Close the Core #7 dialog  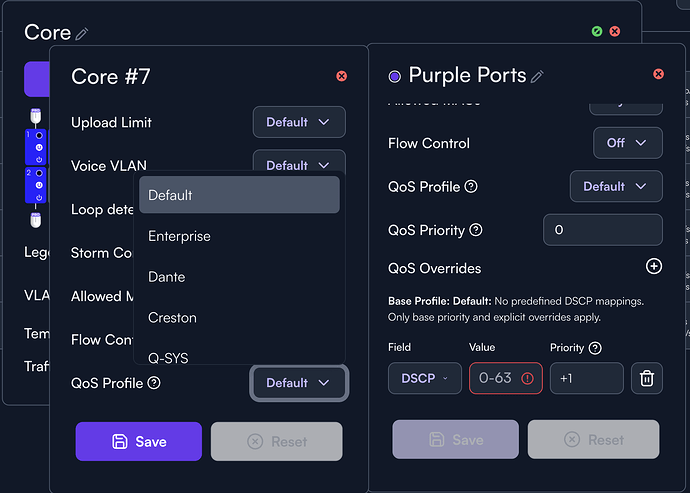(x=342, y=76)
